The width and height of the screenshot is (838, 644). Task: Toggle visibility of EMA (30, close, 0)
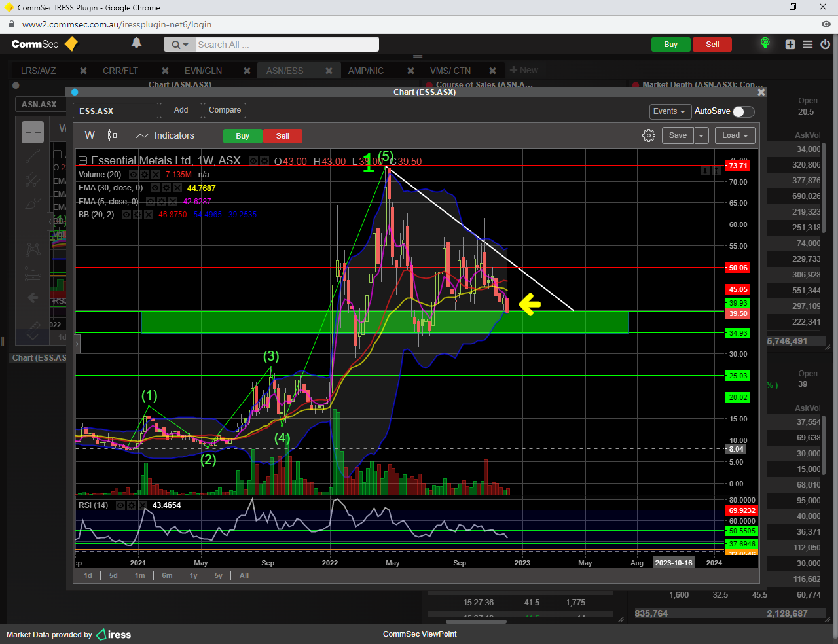pos(155,188)
